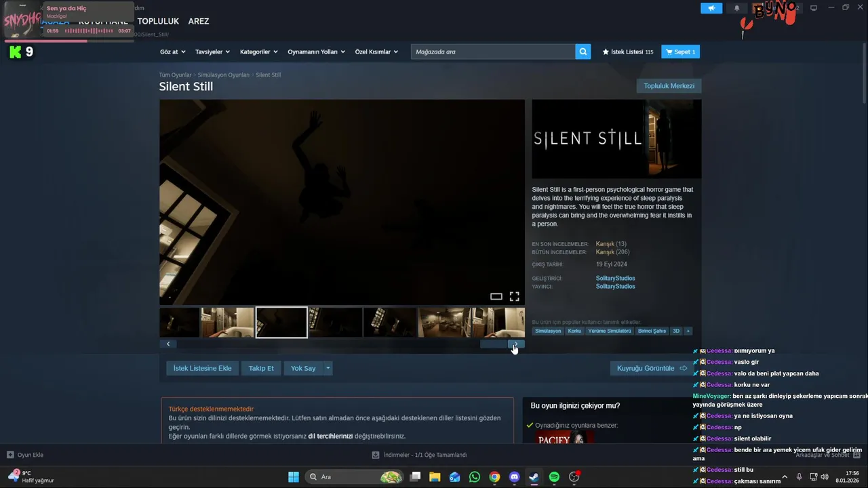Expand the Oynamanın Yolları dropdown
Image resolution: width=868 pixels, height=488 pixels.
316,52
